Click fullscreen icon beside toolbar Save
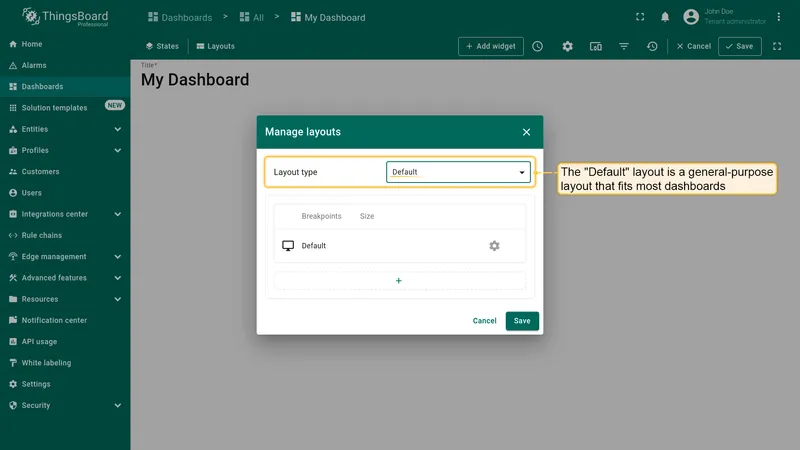 [777, 46]
